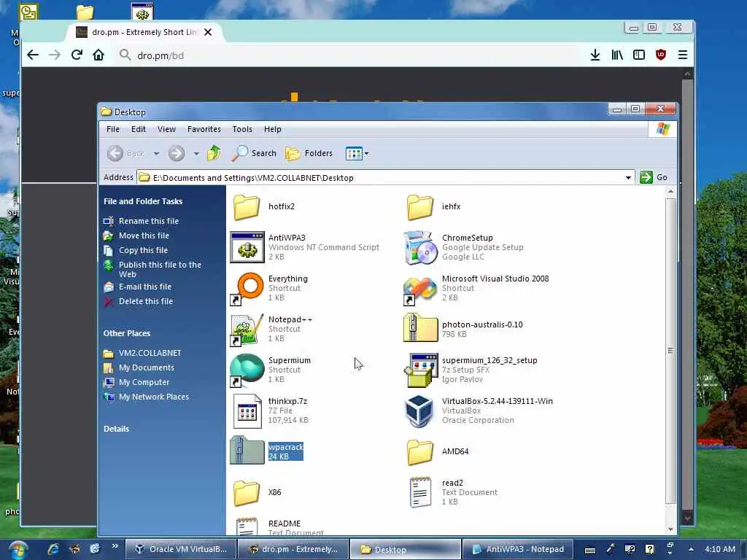Click the Go button next to address
The height and width of the screenshot is (560, 747).
click(x=654, y=177)
